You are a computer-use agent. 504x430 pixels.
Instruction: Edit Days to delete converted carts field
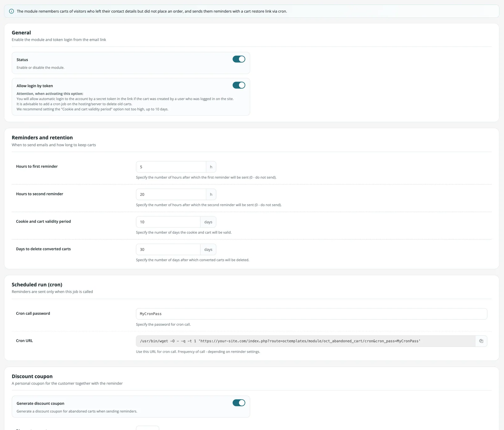pyautogui.click(x=168, y=249)
